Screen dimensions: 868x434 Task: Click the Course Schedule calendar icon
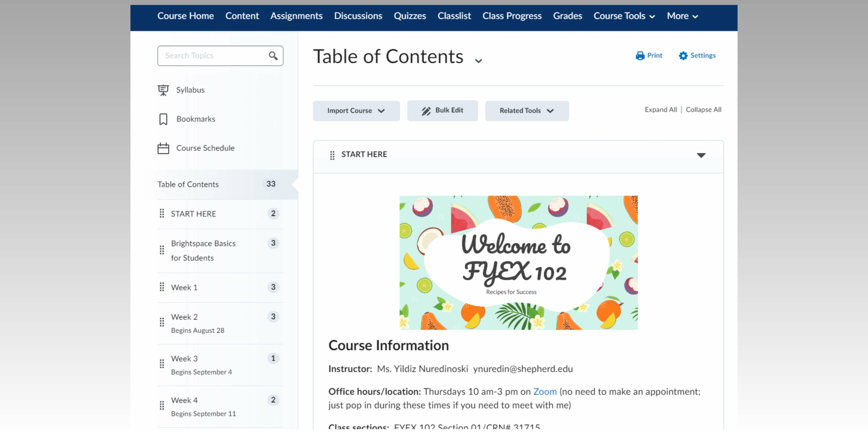(x=163, y=148)
